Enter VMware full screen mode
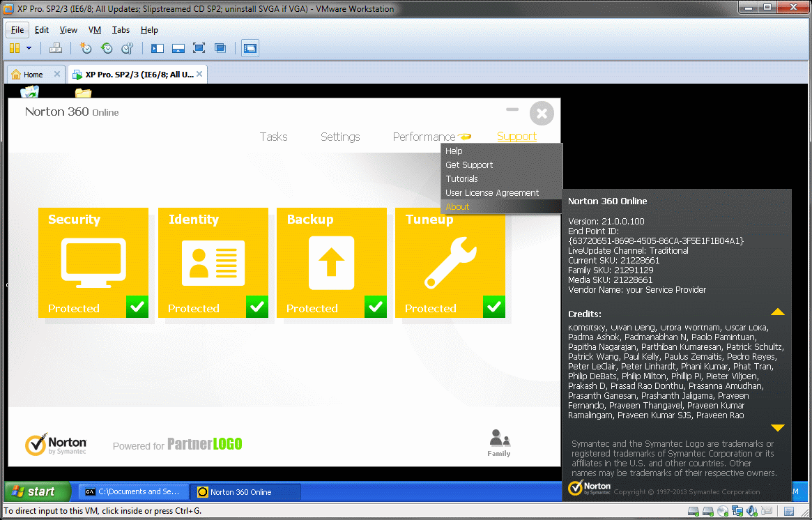 click(x=199, y=48)
